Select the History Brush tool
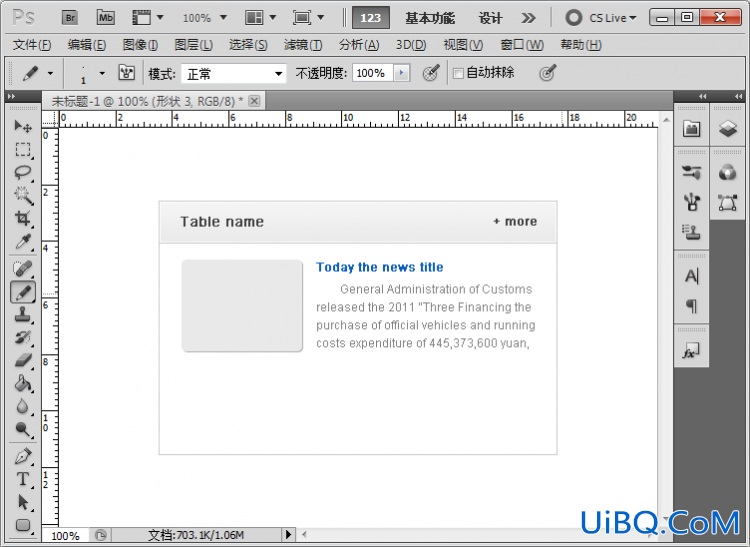 (x=22, y=338)
